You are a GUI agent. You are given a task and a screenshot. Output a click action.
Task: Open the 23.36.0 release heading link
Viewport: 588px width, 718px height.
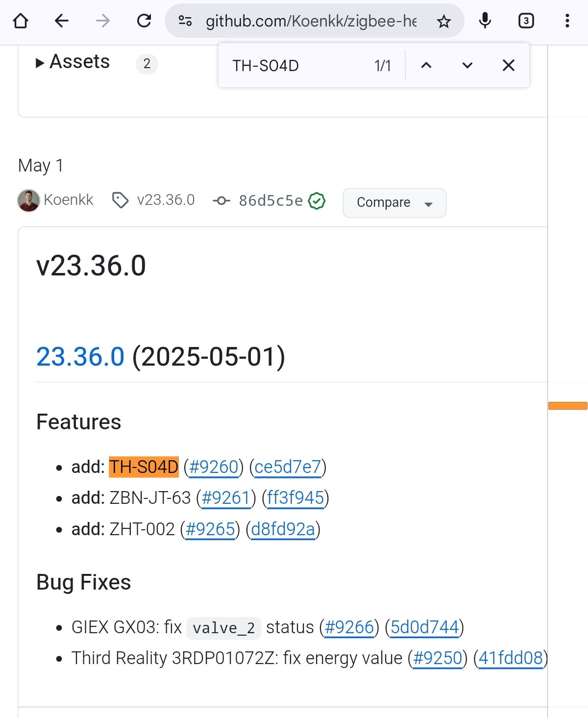coord(80,356)
